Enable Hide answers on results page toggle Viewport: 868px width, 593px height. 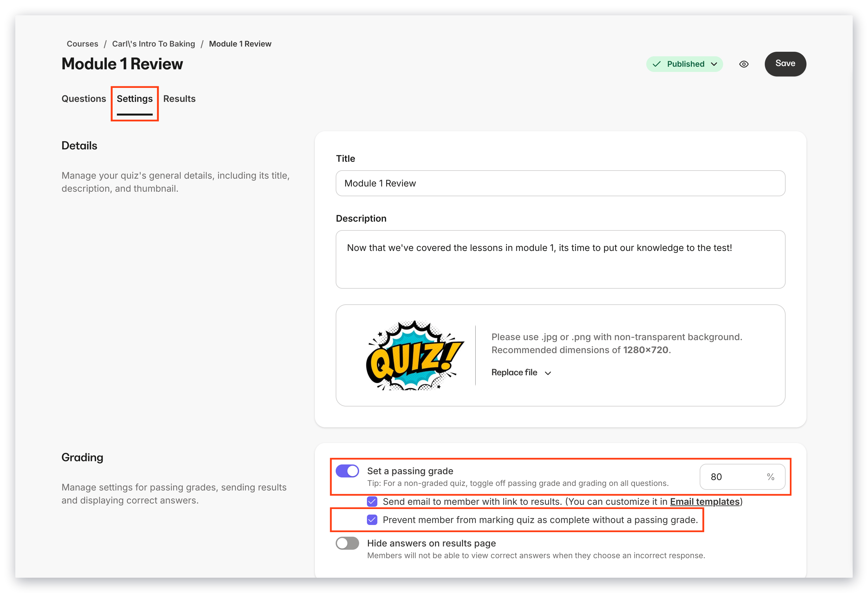click(x=347, y=543)
